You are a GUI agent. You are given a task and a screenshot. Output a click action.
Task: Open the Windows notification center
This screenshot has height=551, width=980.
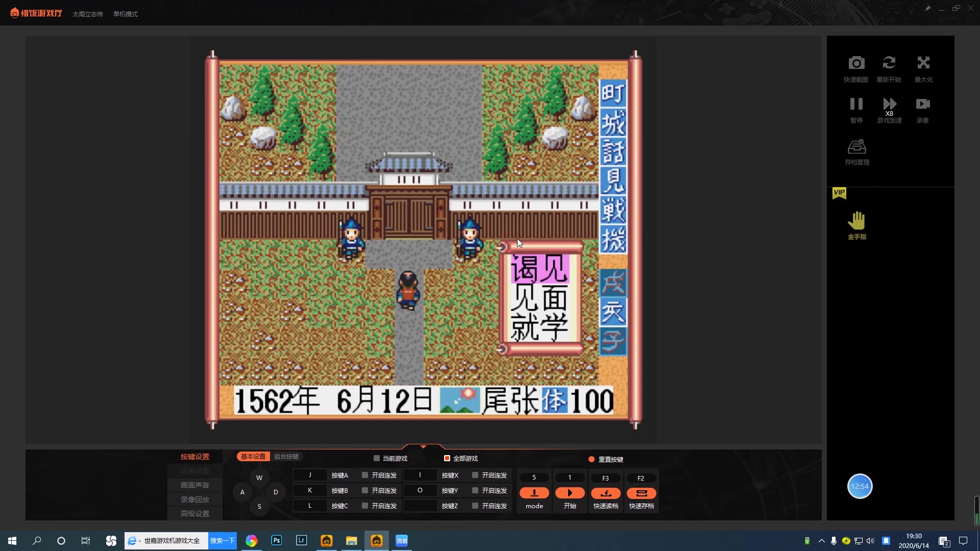pos(963,541)
